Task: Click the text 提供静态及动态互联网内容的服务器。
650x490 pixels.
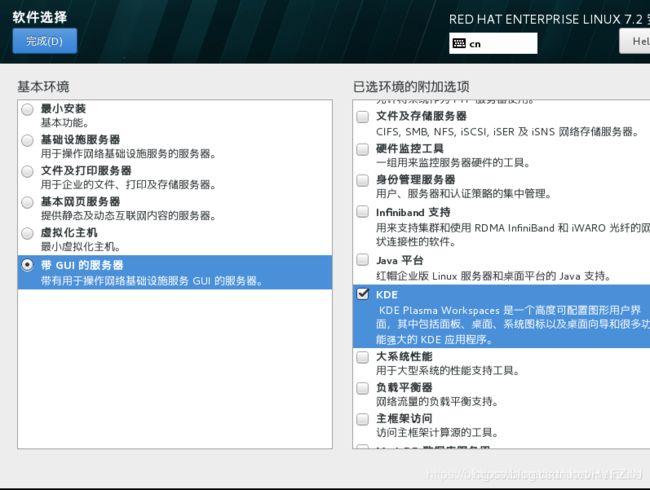Action: (x=129, y=216)
